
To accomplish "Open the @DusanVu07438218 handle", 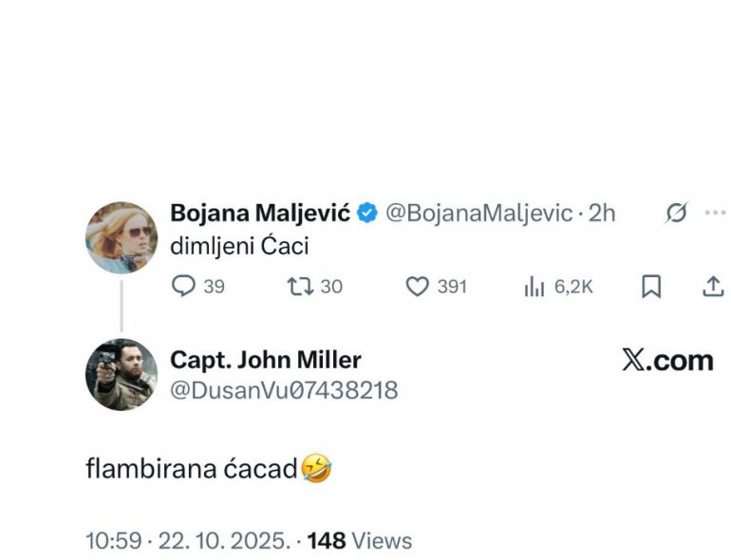I will coord(284,389).
